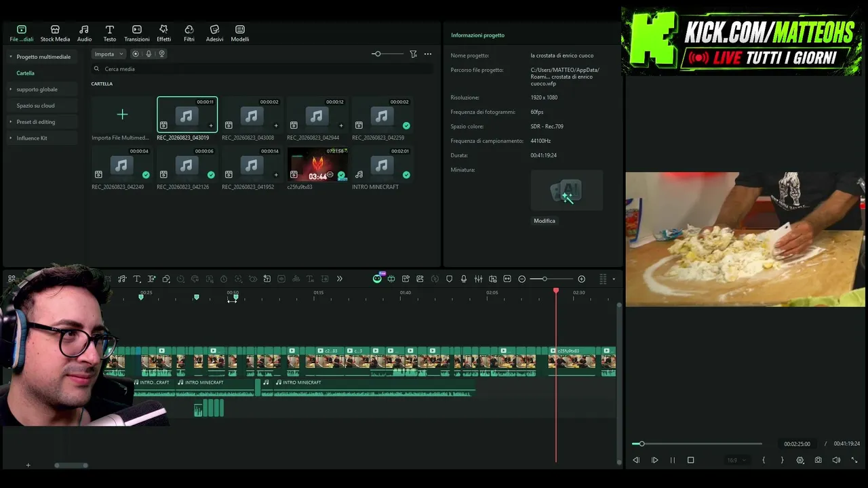Open the media panel more options
The height and width of the screenshot is (488, 868).
click(x=428, y=54)
